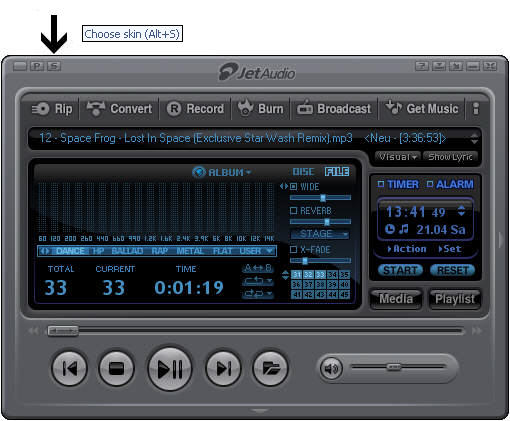
Task: Expand the Action menu in the timer panel
Action: [x=407, y=249]
